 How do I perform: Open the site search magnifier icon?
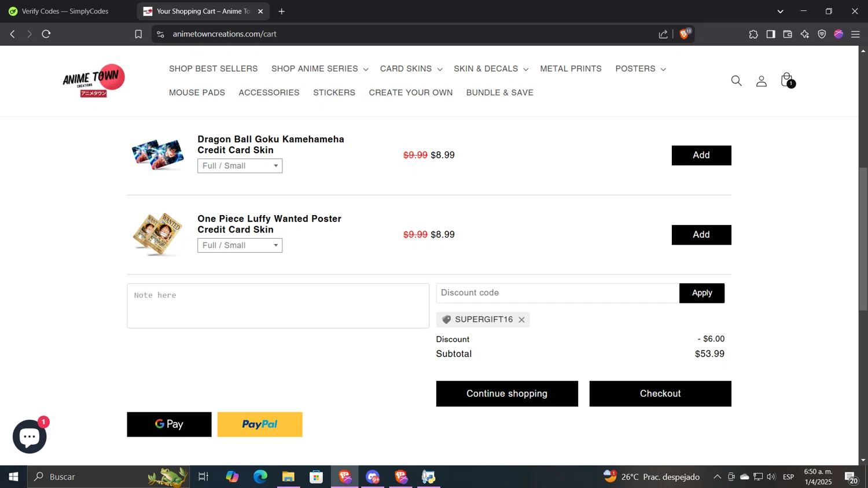736,81
